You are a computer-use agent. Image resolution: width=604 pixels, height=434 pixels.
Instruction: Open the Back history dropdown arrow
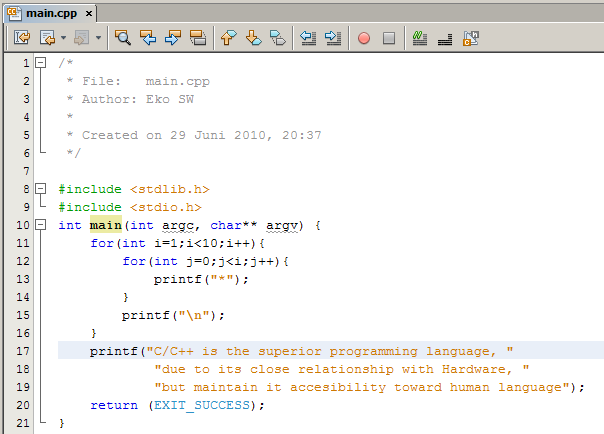tap(64, 38)
